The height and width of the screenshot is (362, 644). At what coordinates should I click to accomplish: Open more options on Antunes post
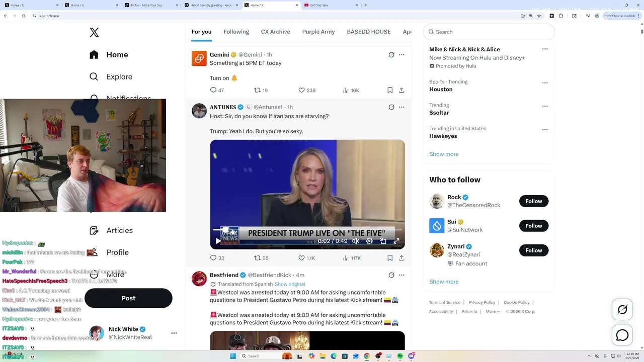coord(401,107)
